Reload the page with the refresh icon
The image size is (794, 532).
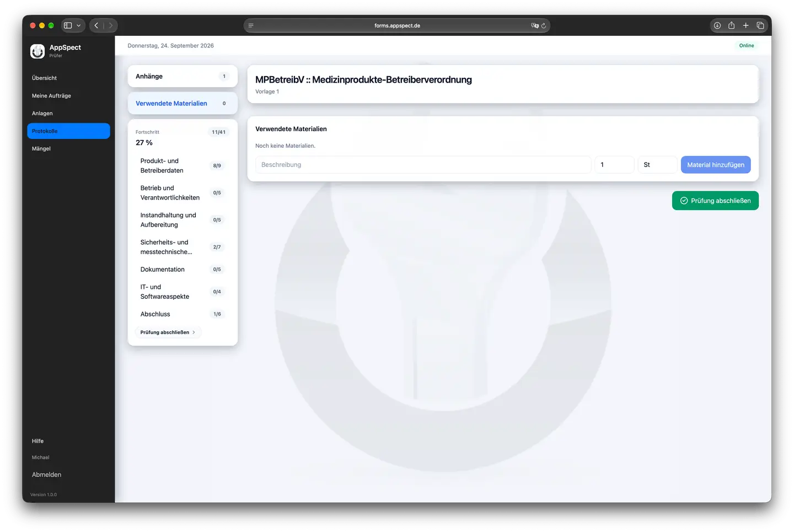tap(544, 25)
